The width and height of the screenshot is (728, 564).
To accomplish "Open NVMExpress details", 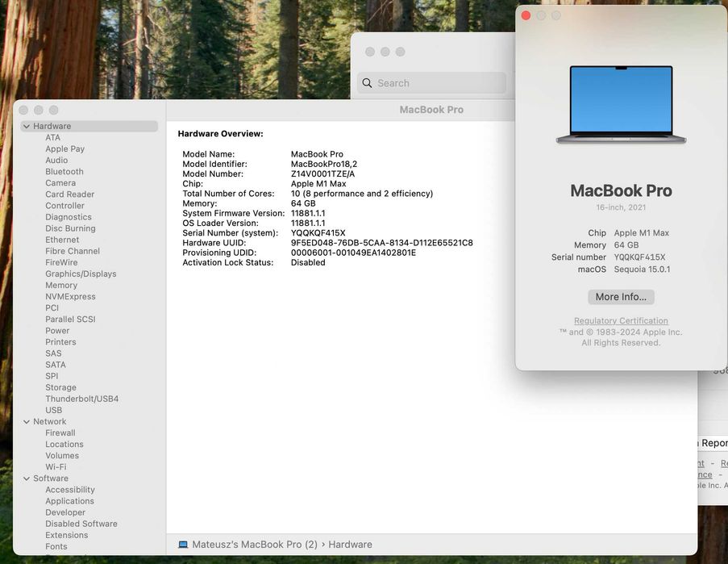I will (71, 296).
